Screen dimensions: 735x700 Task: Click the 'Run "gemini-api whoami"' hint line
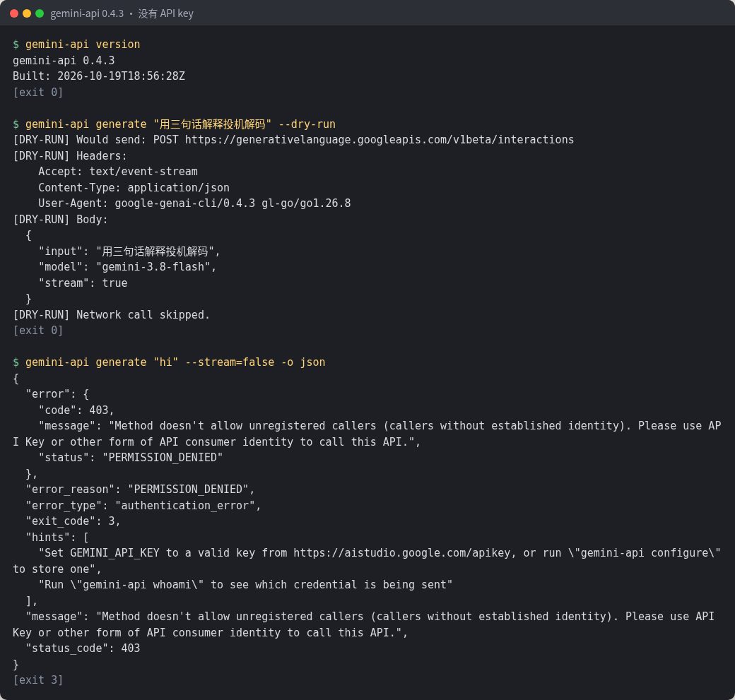coord(246,585)
